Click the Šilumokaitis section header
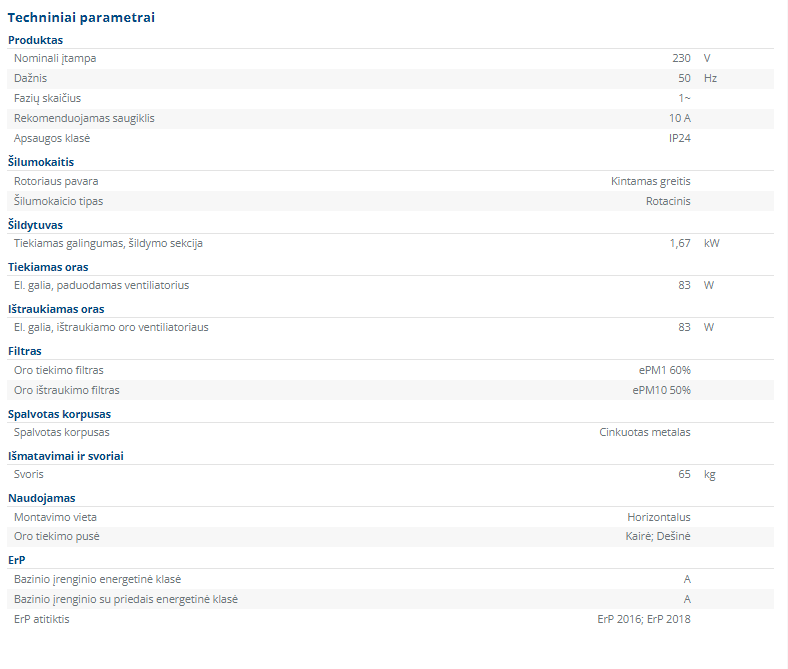The height and width of the screenshot is (669, 788). tap(41, 162)
